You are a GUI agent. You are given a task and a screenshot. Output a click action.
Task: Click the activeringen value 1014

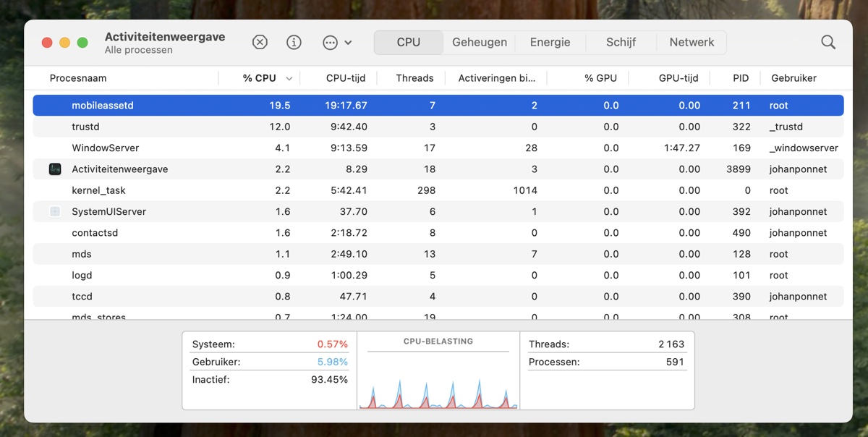[x=525, y=190]
